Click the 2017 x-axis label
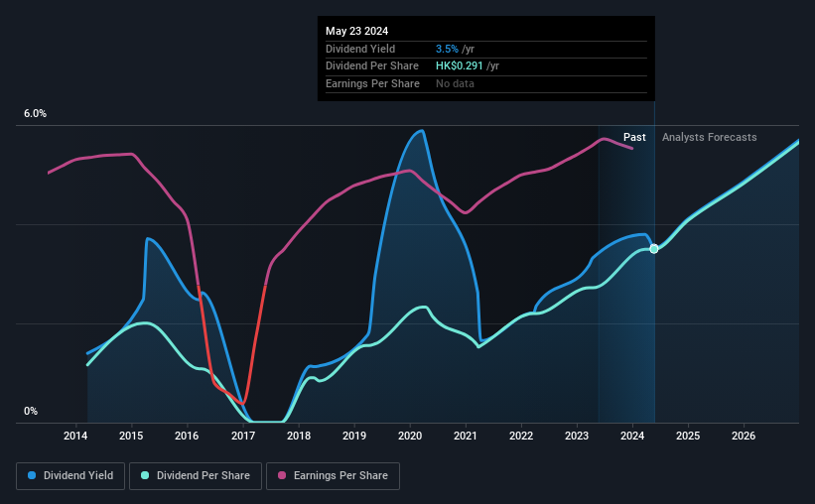The width and height of the screenshot is (815, 504). [243, 436]
